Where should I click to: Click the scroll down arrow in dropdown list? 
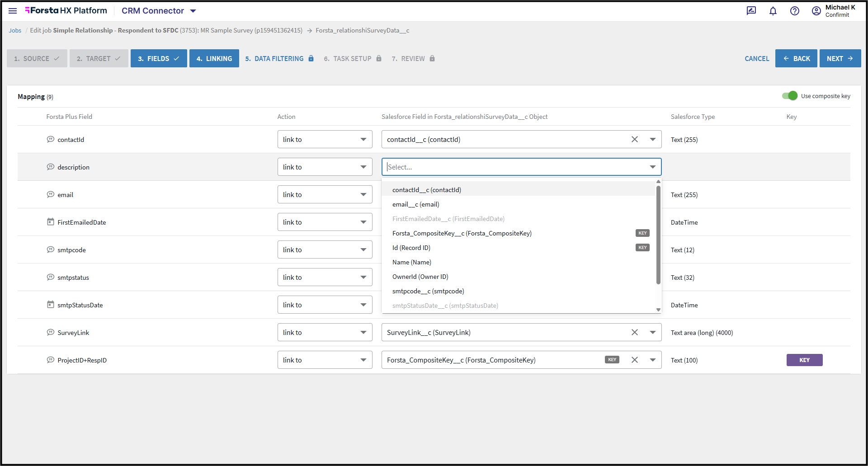(658, 310)
